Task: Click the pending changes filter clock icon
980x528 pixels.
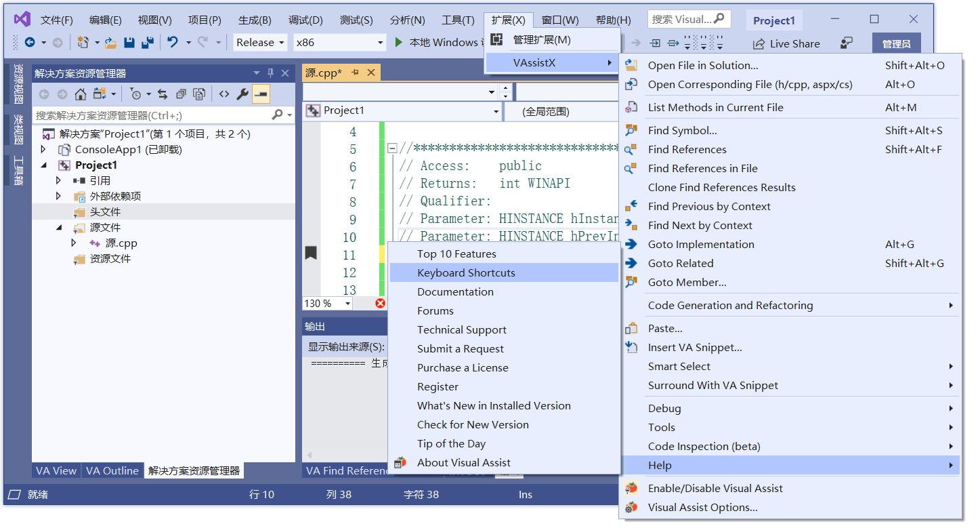Action: click(x=135, y=94)
